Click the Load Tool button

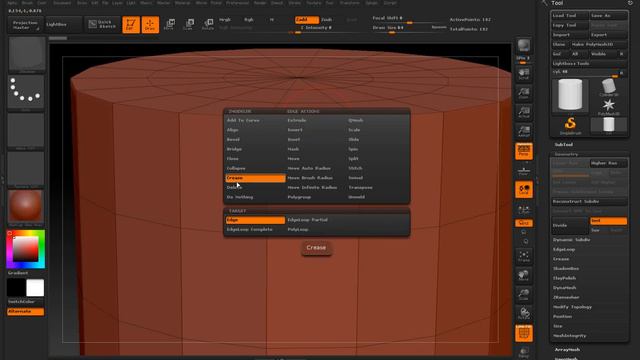click(570, 16)
